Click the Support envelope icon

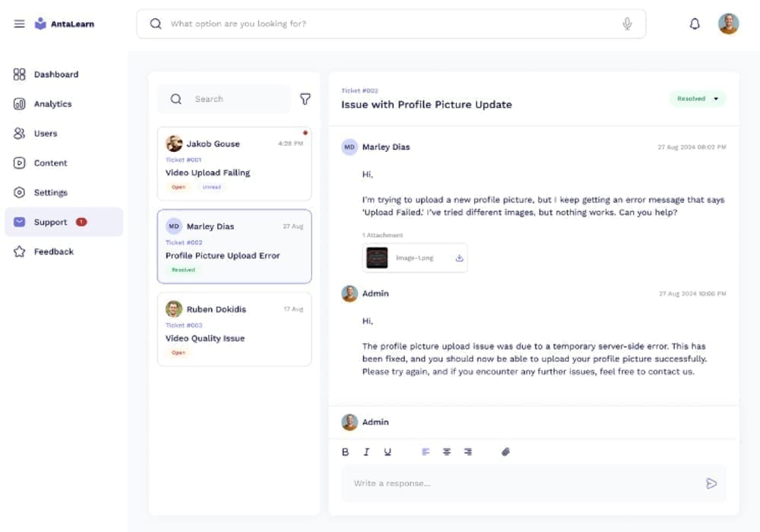(20, 222)
